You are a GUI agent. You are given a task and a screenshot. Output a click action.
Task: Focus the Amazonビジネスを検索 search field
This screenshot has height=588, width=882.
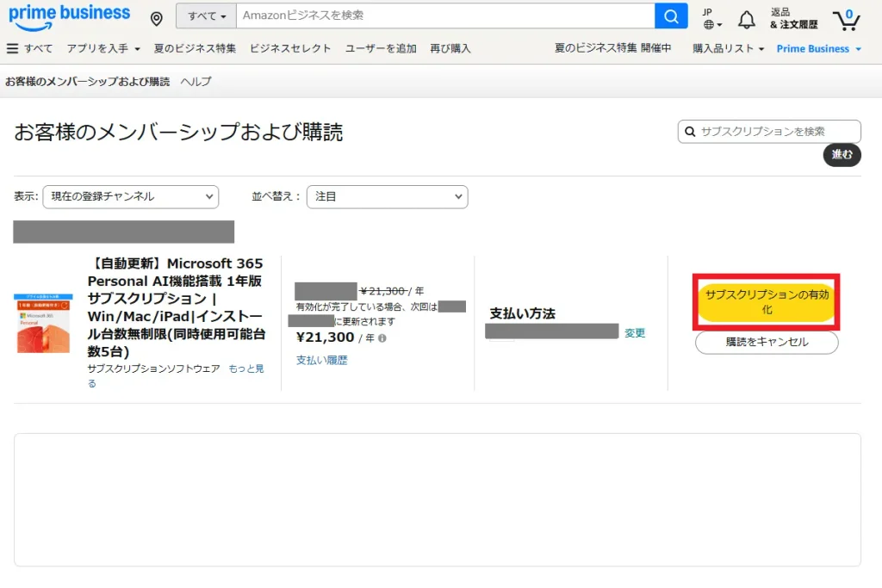coord(445,15)
